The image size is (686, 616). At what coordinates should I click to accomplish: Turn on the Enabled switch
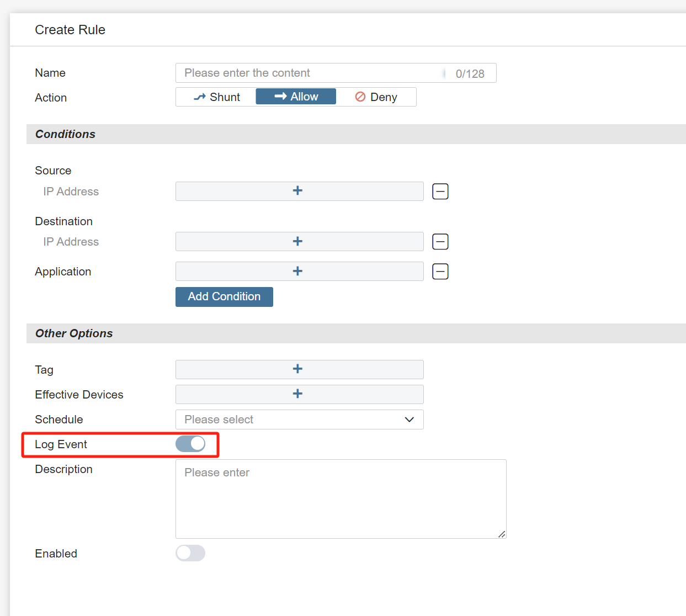pyautogui.click(x=190, y=553)
